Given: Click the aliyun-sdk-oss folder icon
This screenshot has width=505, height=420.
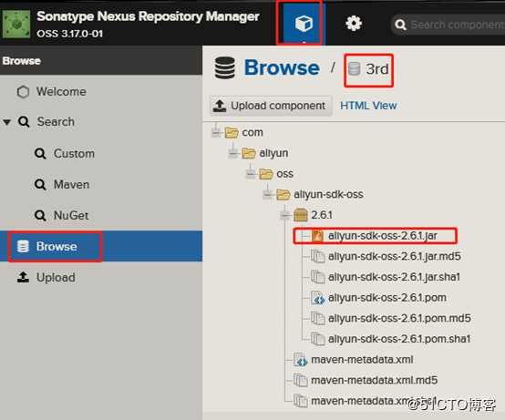Looking at the screenshot, I should [283, 194].
